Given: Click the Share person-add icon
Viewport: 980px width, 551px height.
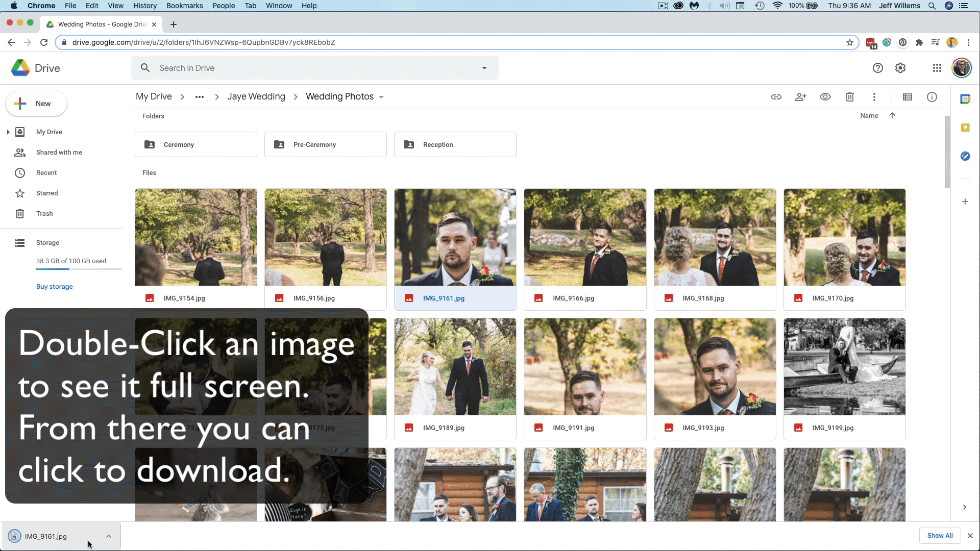Looking at the screenshot, I should pos(800,97).
